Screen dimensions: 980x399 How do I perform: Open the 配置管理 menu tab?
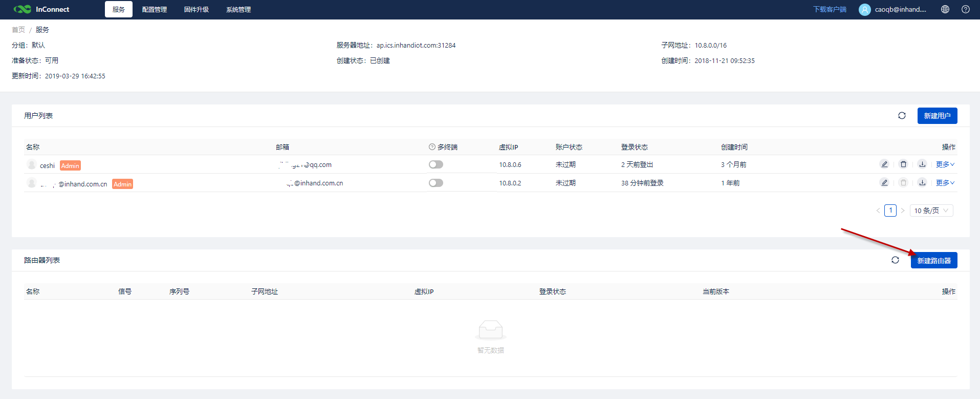[x=155, y=9]
